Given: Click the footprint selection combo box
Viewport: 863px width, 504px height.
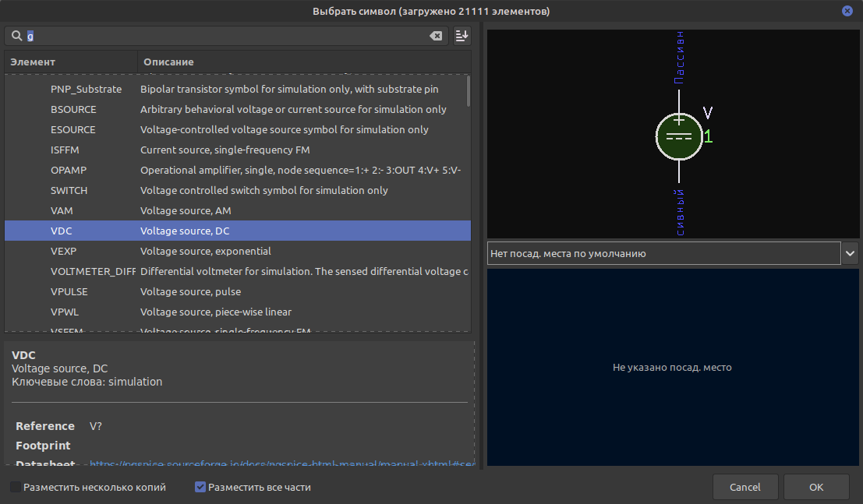Looking at the screenshot, I should pyautogui.click(x=663, y=253).
